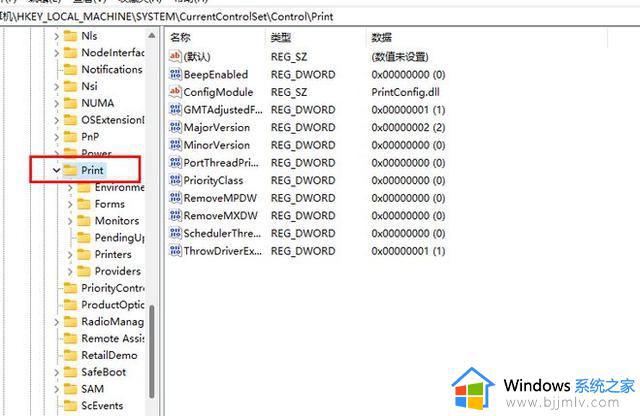
Task: Click the PnP folder icon
Action: click(x=70, y=136)
